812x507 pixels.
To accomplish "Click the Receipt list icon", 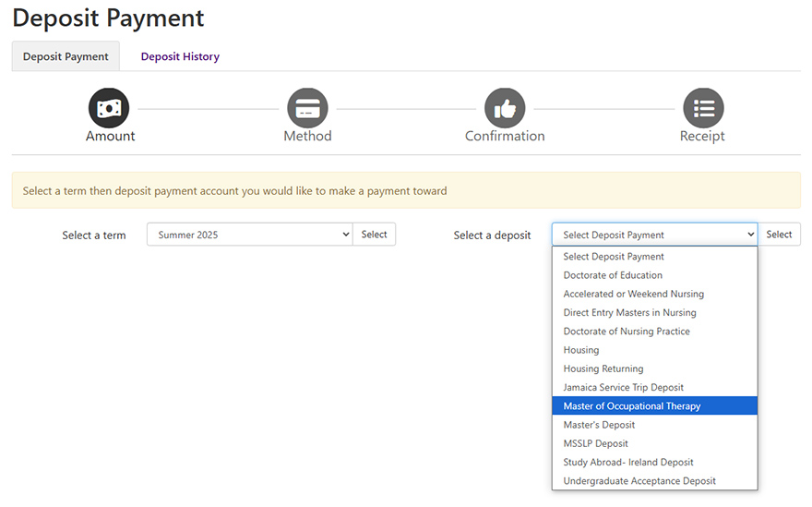I will coord(704,108).
